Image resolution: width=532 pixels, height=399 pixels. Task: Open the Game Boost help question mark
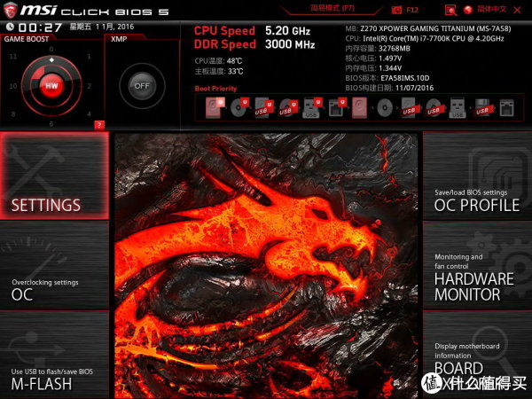click(99, 125)
